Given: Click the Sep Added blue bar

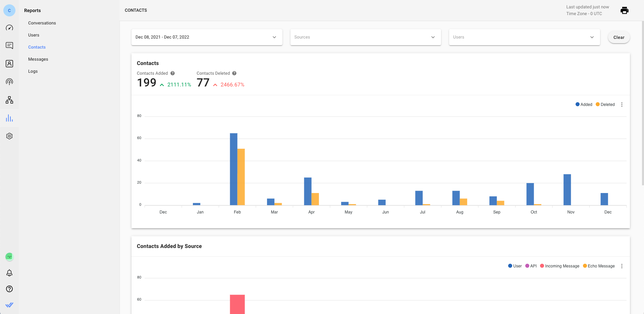Looking at the screenshot, I should (x=493, y=201).
